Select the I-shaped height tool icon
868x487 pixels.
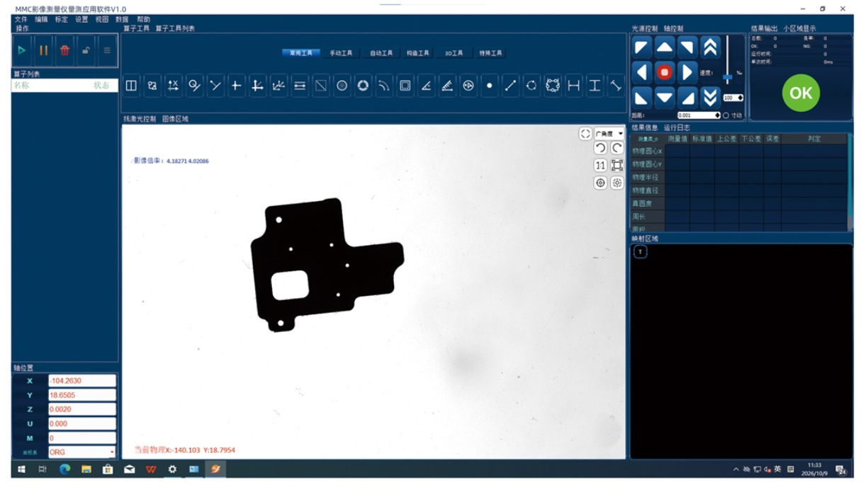point(594,86)
